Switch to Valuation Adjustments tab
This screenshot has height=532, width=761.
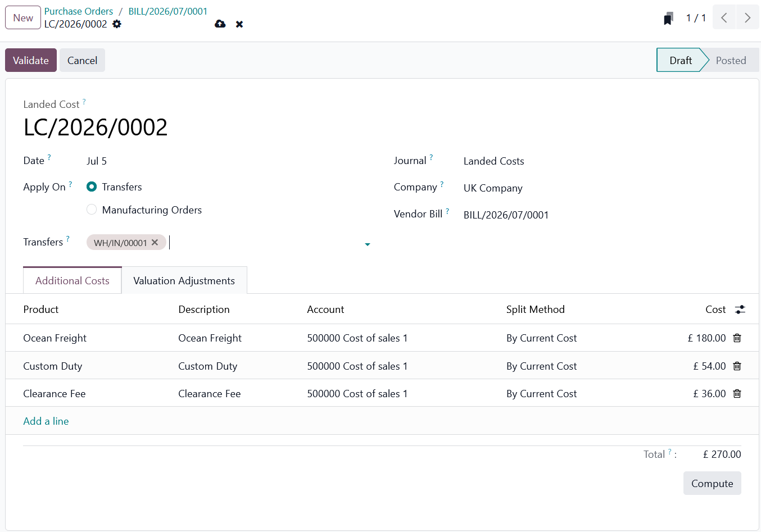tap(184, 280)
